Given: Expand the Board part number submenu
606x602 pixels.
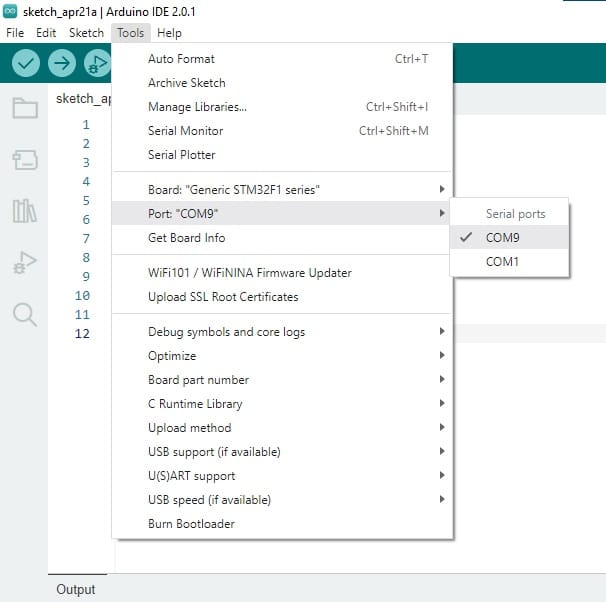Looking at the screenshot, I should pos(282,379).
